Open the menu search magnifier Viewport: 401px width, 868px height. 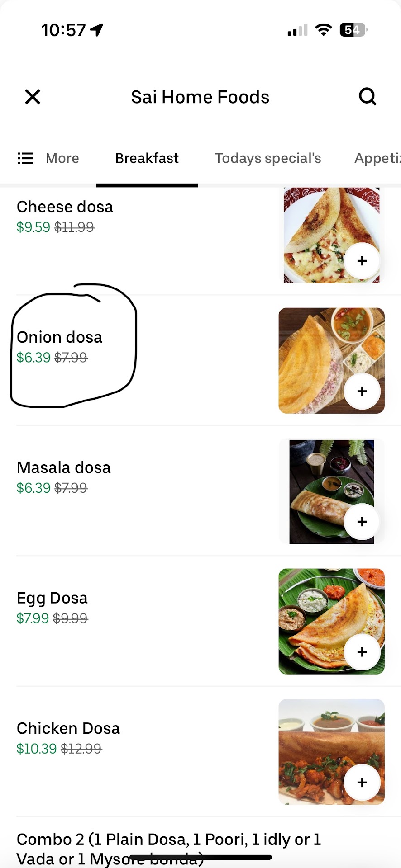367,97
